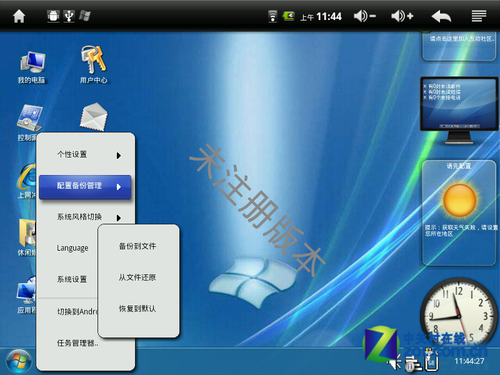Screen dimensions: 500x375
Task: Click the 11:44:27 taskbar clock
Action: click(x=469, y=361)
